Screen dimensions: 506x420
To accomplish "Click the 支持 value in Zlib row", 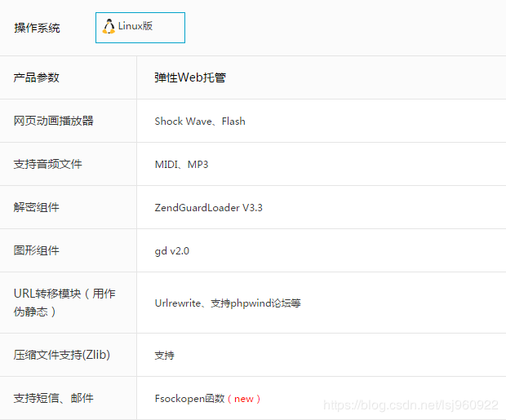I will (x=164, y=355).
